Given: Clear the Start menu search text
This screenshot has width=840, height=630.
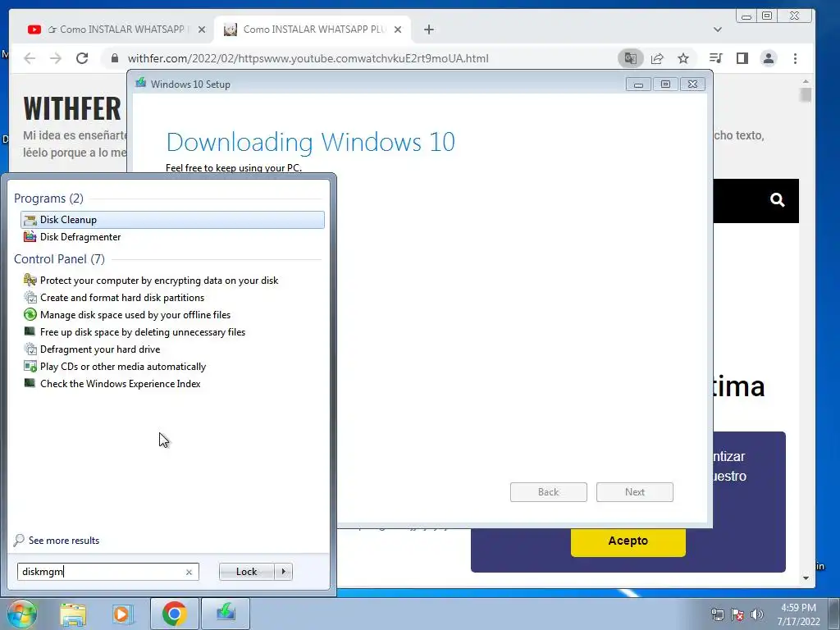Looking at the screenshot, I should tap(189, 572).
